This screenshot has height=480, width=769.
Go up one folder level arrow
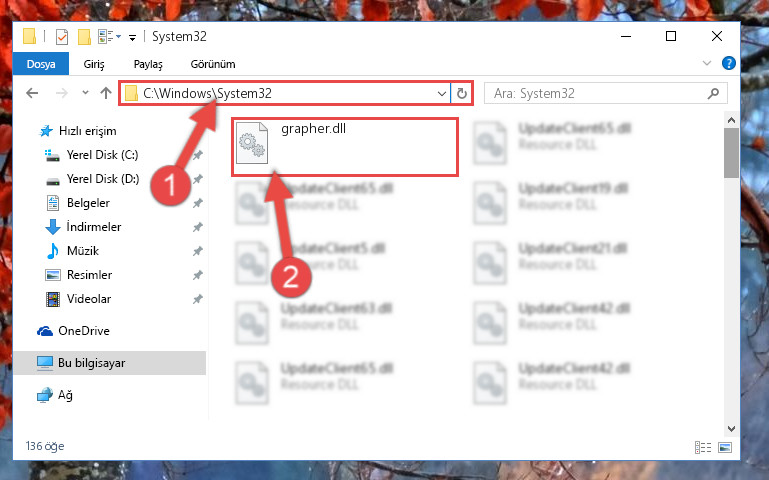pyautogui.click(x=105, y=93)
